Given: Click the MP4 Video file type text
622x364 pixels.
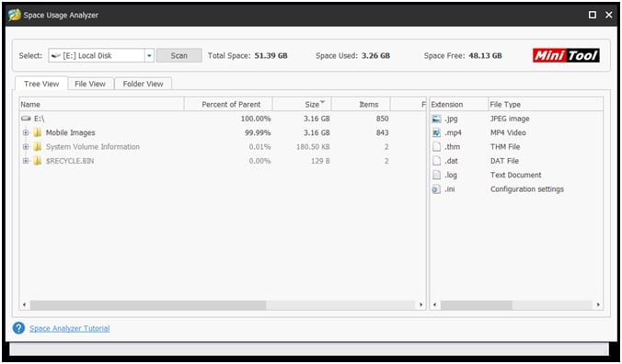Looking at the screenshot, I should coord(508,132).
